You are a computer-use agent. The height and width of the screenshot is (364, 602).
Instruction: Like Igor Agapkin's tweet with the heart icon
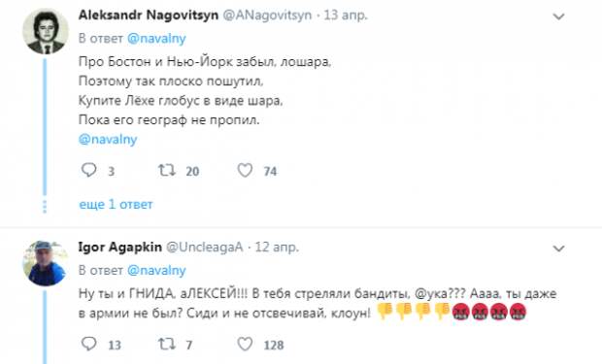click(x=245, y=344)
